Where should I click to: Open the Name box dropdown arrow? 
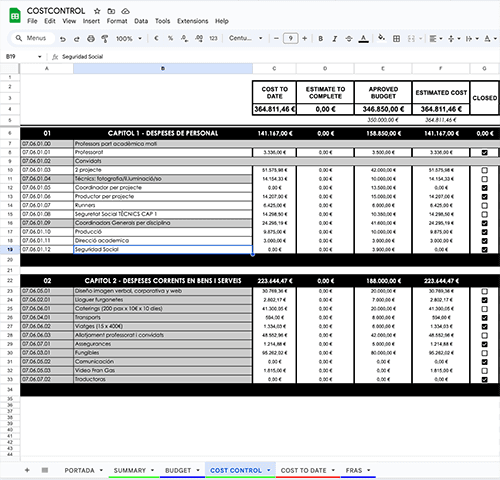tap(40, 57)
